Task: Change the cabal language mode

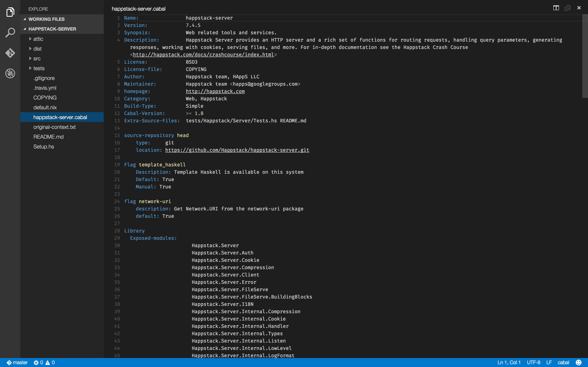Action: 563,362
